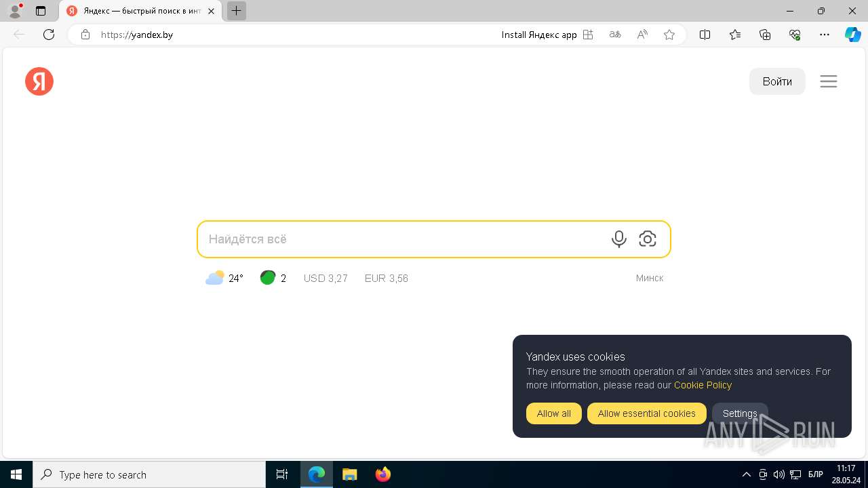View site information via the lock icon

[x=85, y=35]
